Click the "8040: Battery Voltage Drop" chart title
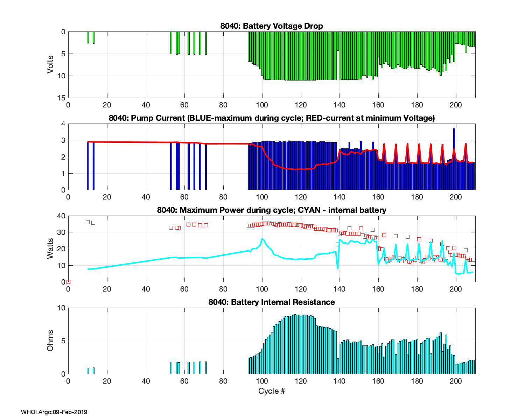 (272, 26)
